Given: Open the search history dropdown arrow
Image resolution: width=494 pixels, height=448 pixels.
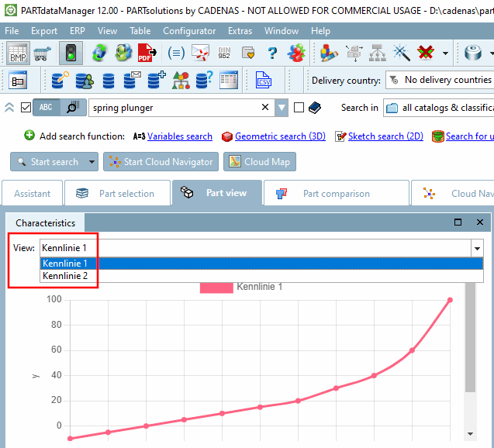Looking at the screenshot, I should pyautogui.click(x=282, y=108).
